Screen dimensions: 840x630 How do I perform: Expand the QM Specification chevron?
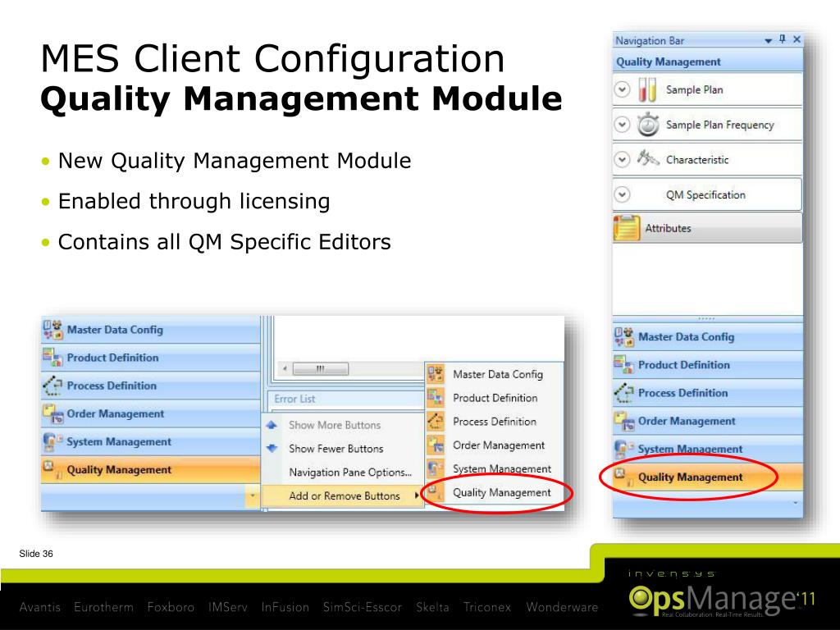click(x=622, y=194)
